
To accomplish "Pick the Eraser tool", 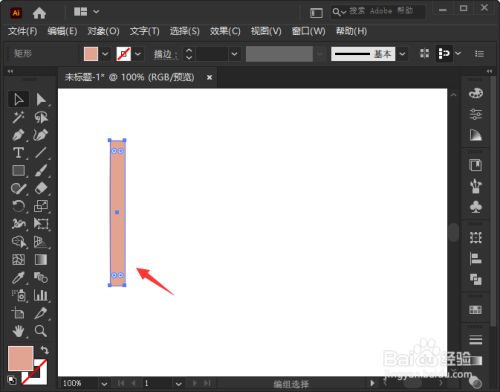I will point(41,189).
